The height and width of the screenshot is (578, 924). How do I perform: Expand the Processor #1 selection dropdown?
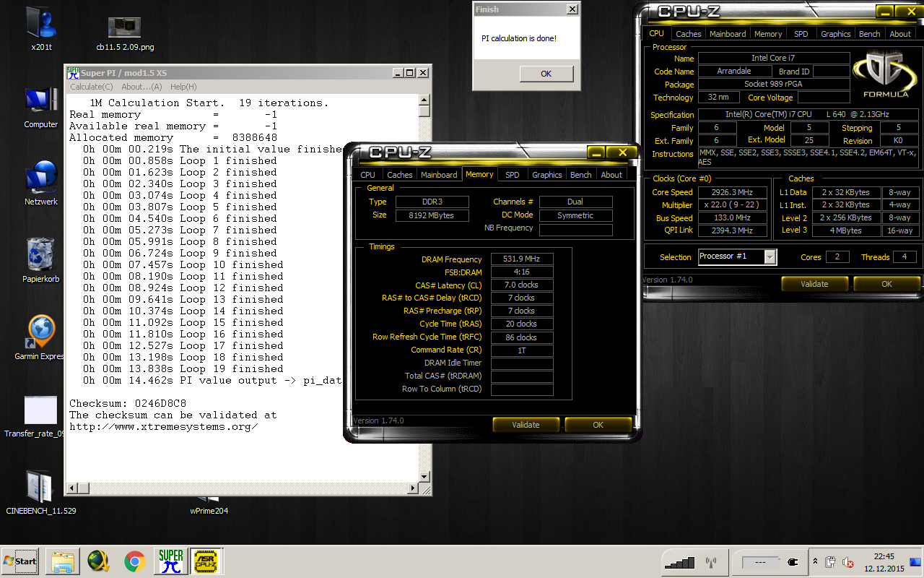[x=770, y=256]
